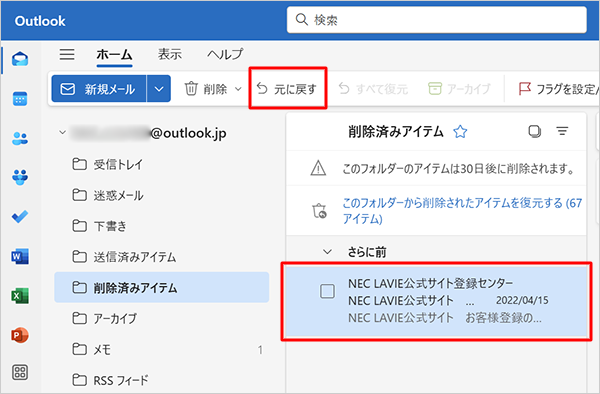600x394 pixels.
Task: Click the recover deleted items link
Action: click(462, 210)
